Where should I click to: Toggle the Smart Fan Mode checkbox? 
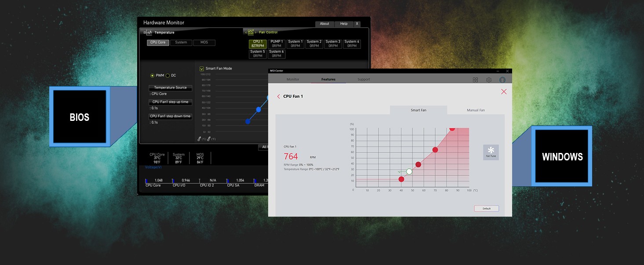point(202,69)
